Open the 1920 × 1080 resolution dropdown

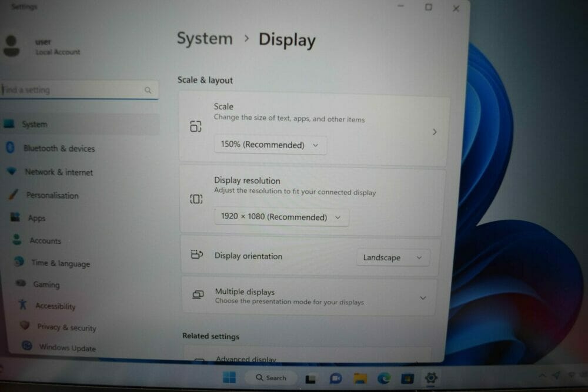tap(281, 217)
